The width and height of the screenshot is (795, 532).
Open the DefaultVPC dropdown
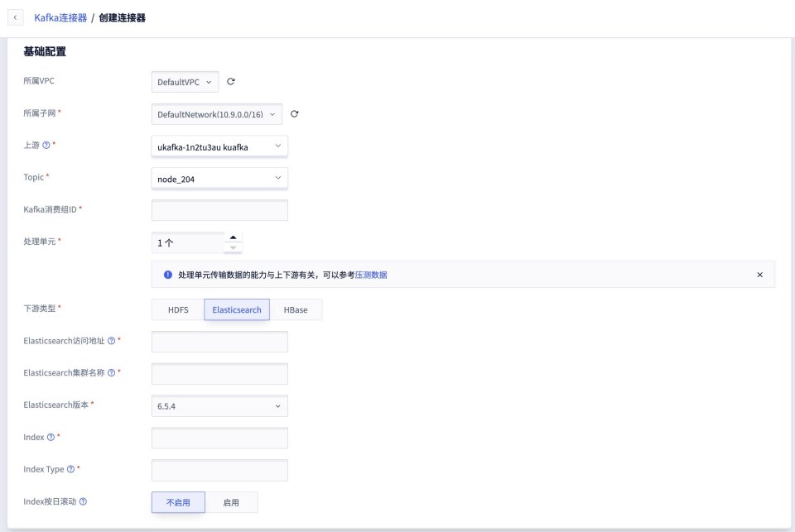coord(185,82)
